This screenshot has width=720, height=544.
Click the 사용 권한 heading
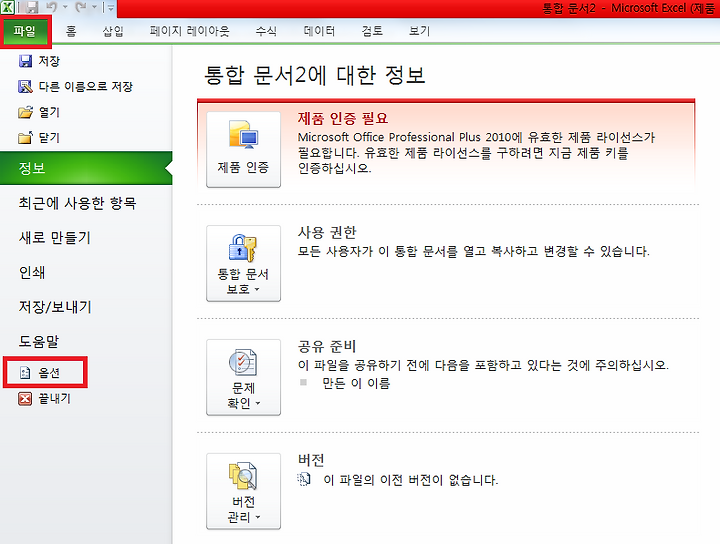[x=327, y=232]
